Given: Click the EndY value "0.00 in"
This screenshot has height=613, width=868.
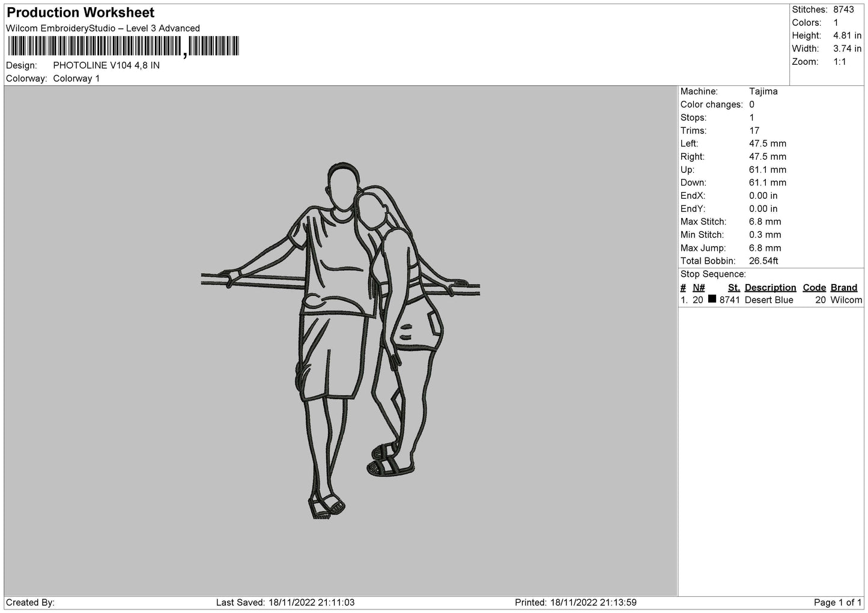Looking at the screenshot, I should [763, 209].
